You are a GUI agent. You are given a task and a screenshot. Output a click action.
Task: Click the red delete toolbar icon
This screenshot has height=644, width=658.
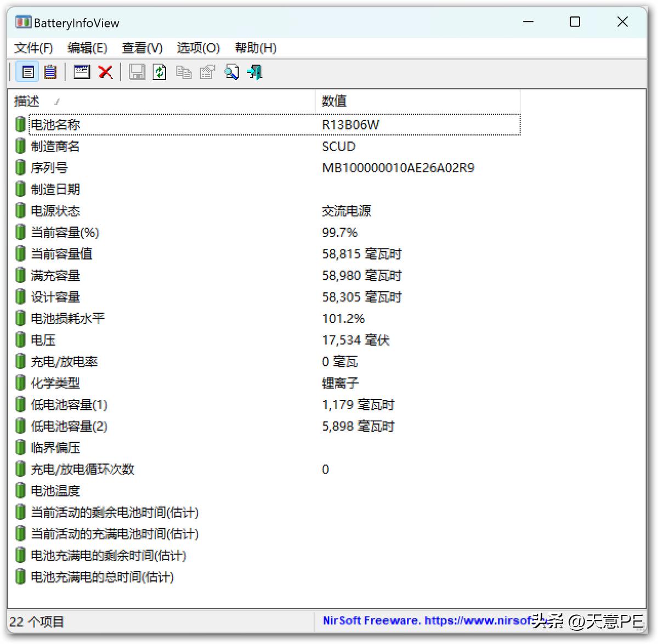pos(105,72)
